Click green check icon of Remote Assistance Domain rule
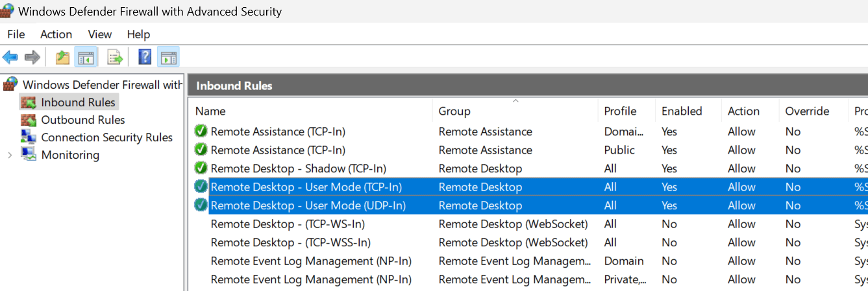Image resolution: width=868 pixels, height=291 pixels. point(201,131)
